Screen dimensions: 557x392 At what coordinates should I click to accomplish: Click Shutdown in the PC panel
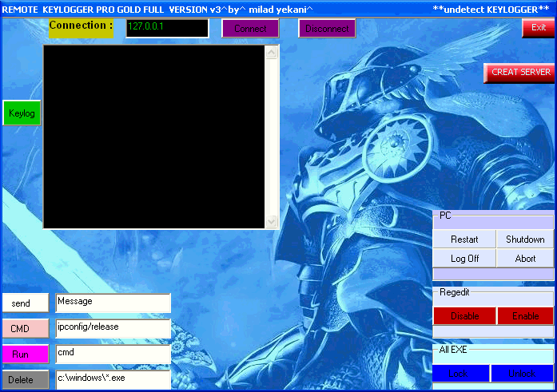click(x=525, y=240)
